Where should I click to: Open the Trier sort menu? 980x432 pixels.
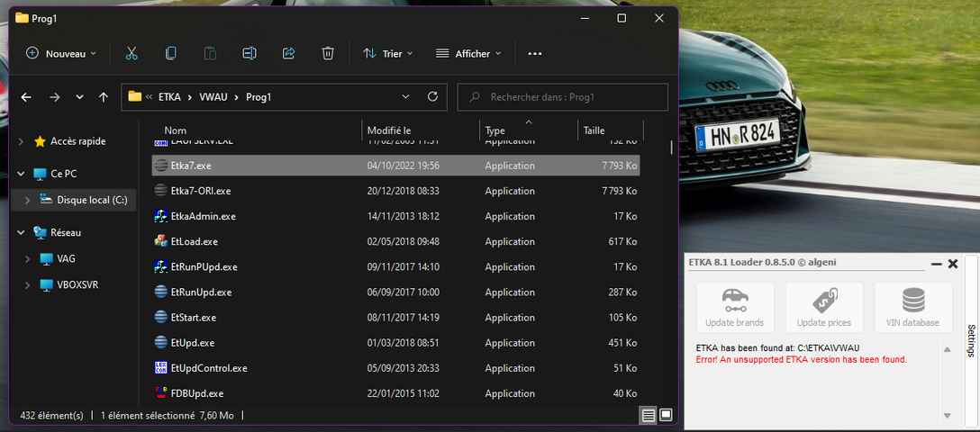[388, 54]
